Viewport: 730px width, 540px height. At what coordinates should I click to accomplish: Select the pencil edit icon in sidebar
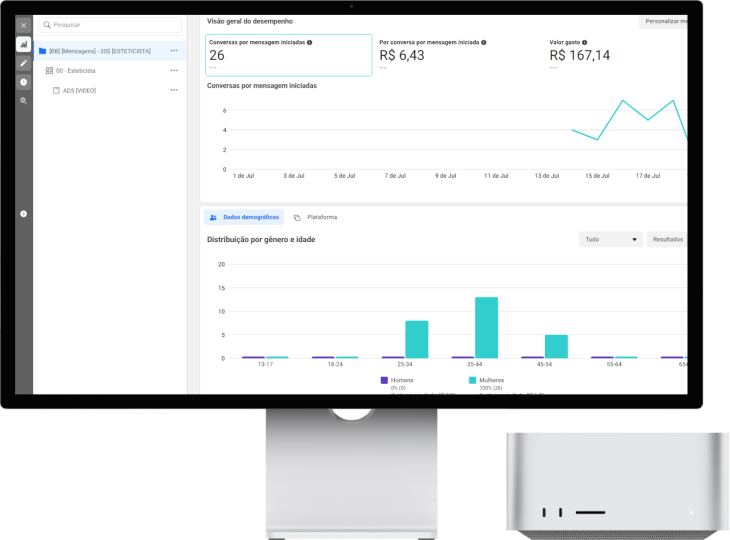pyautogui.click(x=23, y=63)
